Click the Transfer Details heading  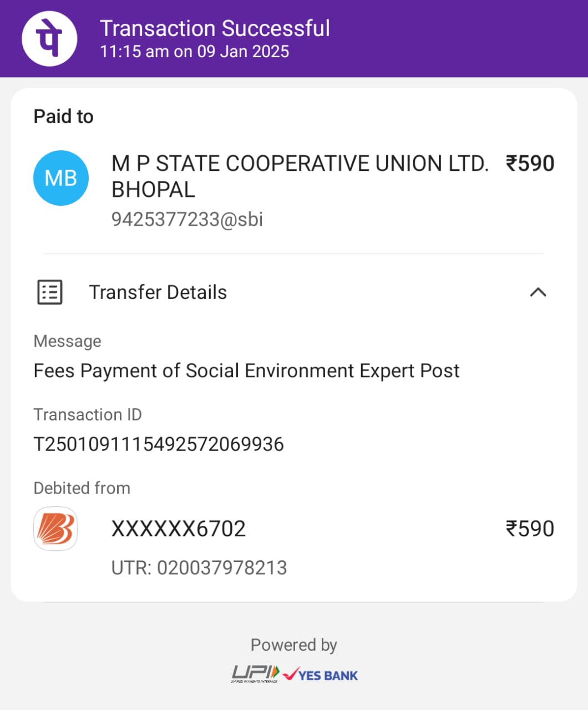click(158, 292)
